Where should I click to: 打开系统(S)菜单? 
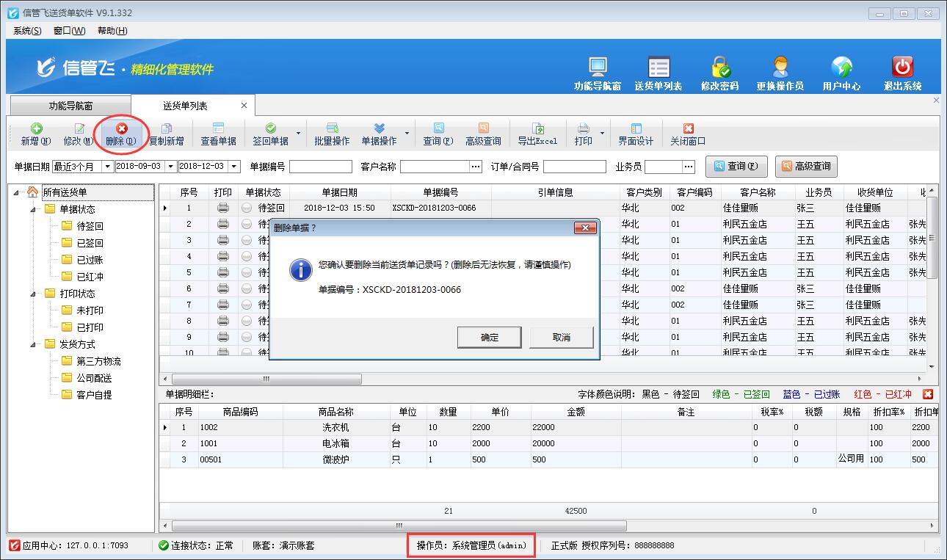(25, 31)
